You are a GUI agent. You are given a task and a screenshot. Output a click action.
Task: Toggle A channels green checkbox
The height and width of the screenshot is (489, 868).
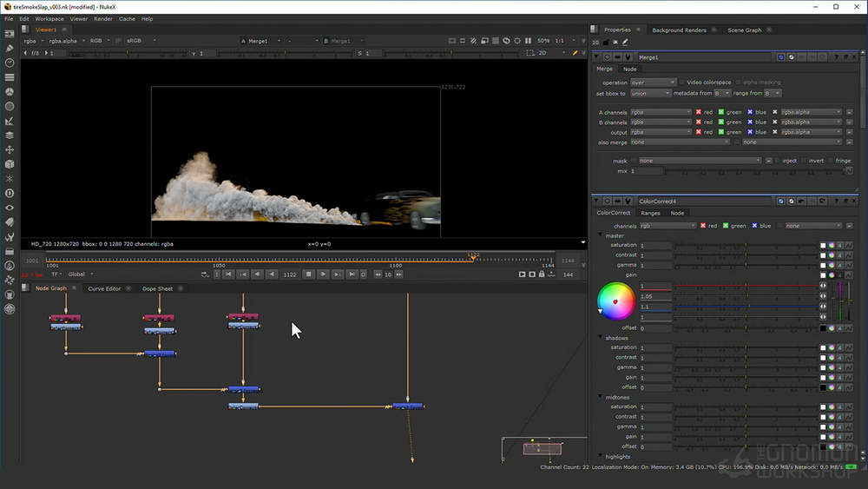(x=721, y=112)
